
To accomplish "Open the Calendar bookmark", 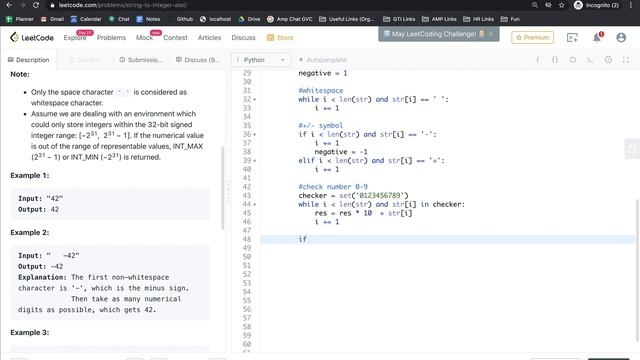I will point(86,19).
